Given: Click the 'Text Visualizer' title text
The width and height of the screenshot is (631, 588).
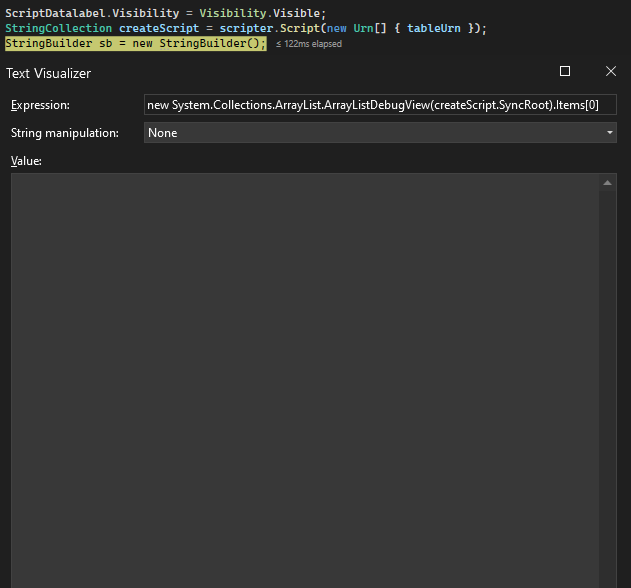Looking at the screenshot, I should tap(48, 73).
